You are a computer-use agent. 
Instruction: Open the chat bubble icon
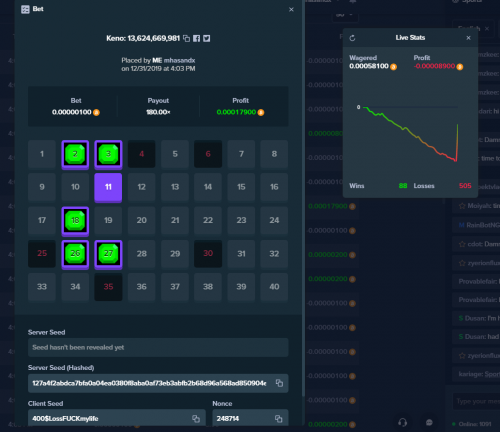[429, 423]
